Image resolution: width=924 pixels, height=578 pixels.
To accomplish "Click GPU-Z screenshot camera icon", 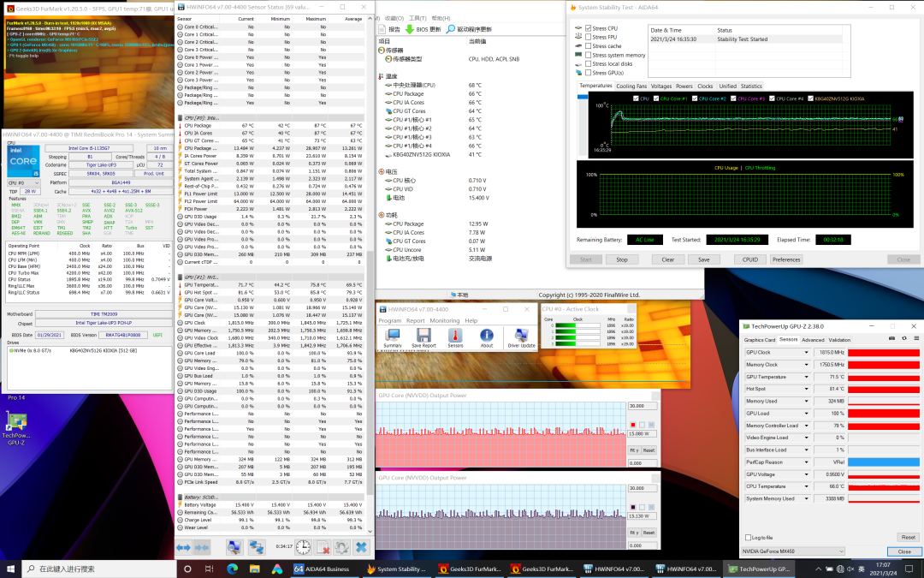I will (892, 340).
